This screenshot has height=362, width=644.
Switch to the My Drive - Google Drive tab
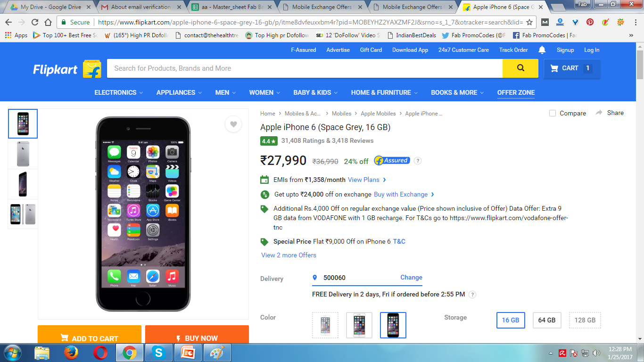50,7
